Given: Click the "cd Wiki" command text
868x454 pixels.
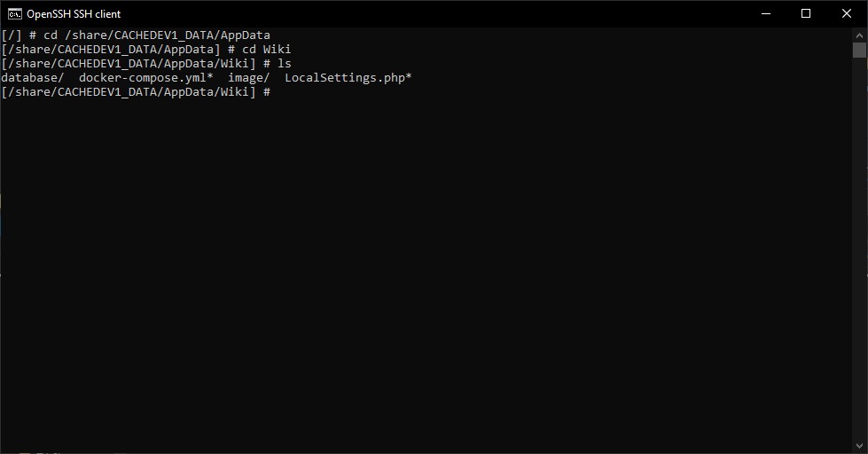Looking at the screenshot, I should click(x=266, y=50).
